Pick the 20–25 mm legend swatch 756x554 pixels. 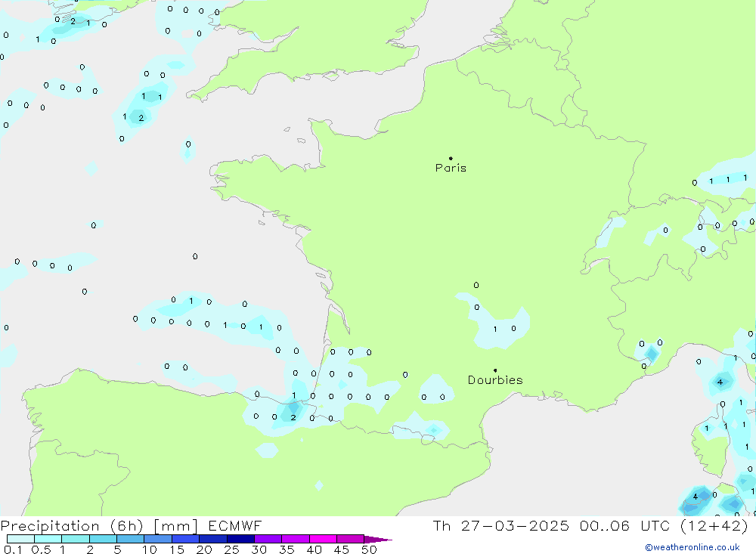pos(213,539)
